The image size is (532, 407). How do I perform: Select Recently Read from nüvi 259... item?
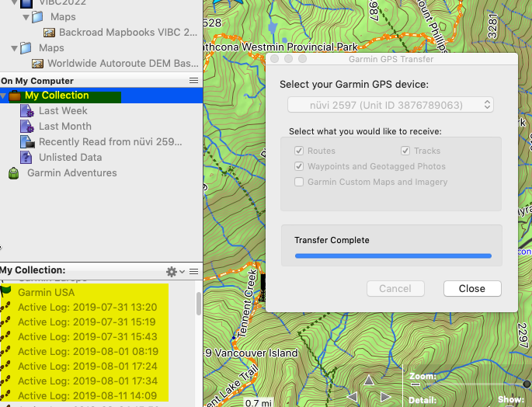[110, 142]
